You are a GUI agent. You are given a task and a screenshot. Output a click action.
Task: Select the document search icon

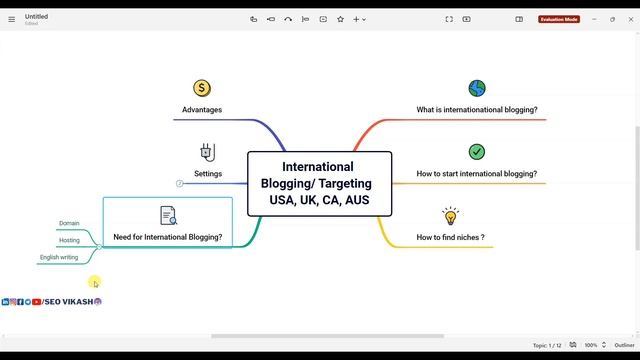point(168,216)
